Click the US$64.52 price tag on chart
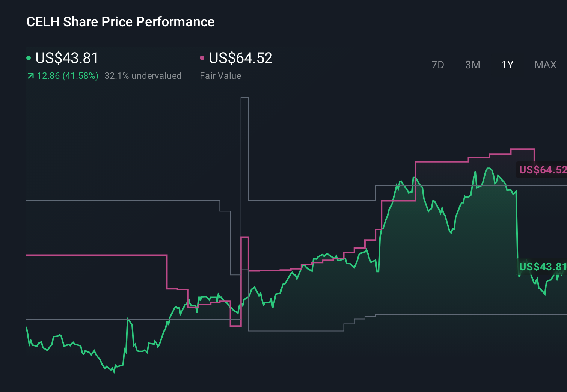 tap(543, 170)
